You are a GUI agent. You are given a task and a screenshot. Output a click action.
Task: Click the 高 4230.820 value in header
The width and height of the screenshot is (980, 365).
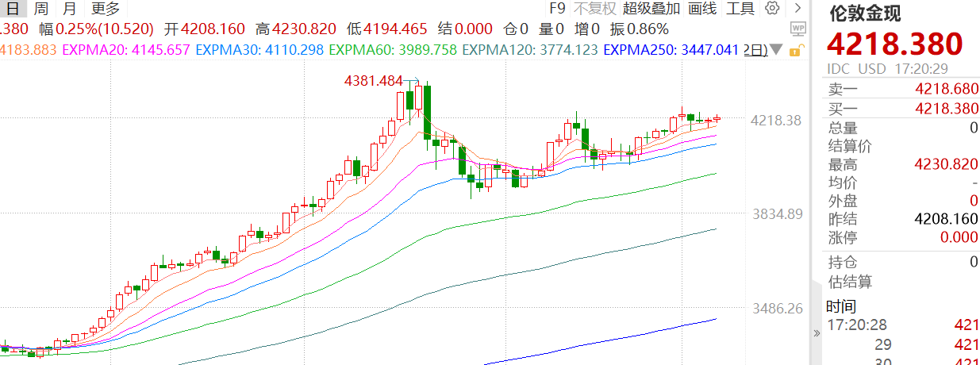pyautogui.click(x=295, y=29)
